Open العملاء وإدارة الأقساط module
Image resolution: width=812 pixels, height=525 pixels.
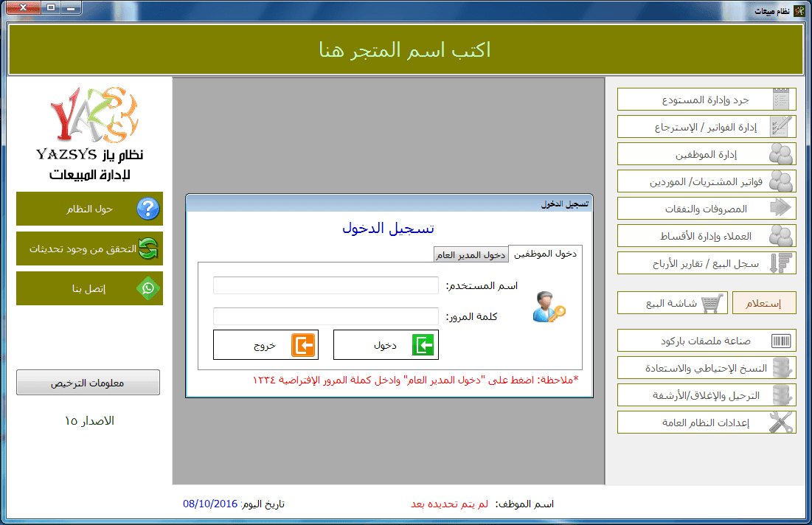707,235
